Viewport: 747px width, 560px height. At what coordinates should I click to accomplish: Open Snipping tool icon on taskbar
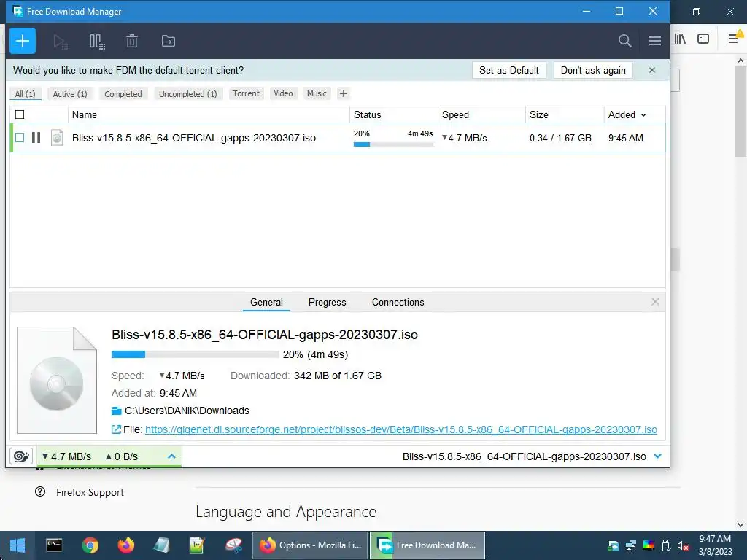point(233,545)
